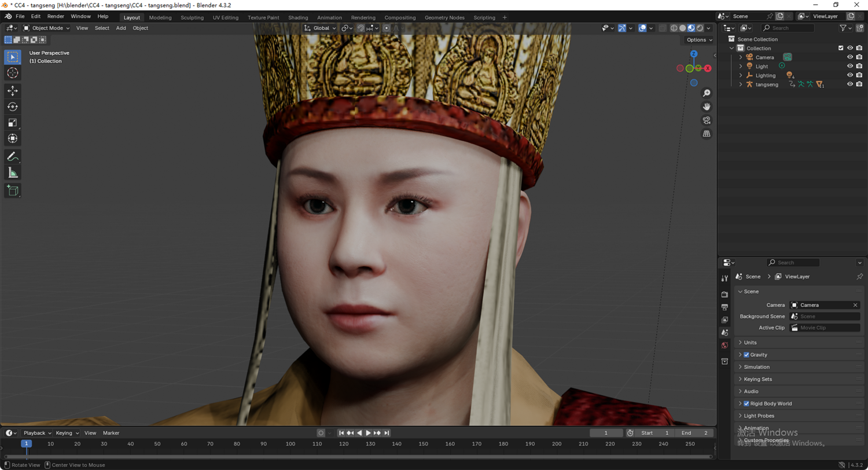Select the Select Box tool

tap(13, 57)
